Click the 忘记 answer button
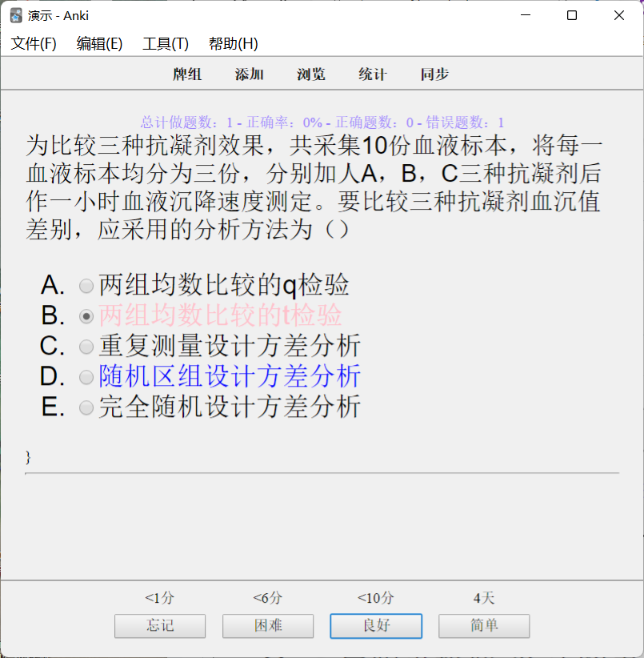 click(160, 626)
